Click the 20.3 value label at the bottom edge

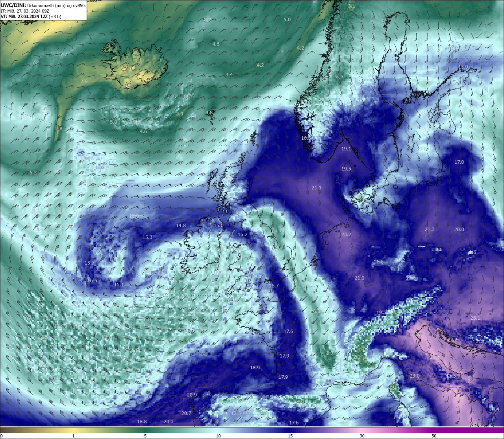point(169,422)
